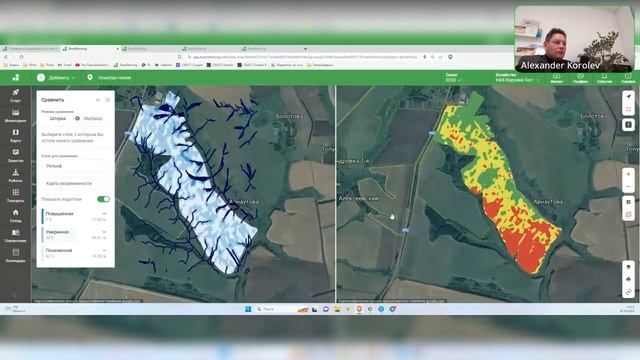Switch to the second ExactFarming browser tab

[x=90, y=49]
